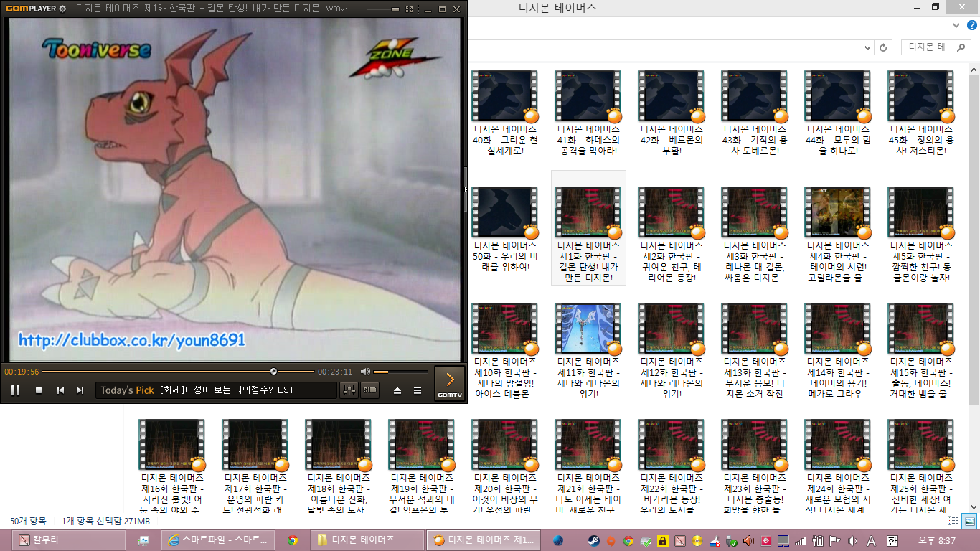980x551 pixels.
Task: Open network signal tray icon
Action: 801,540
